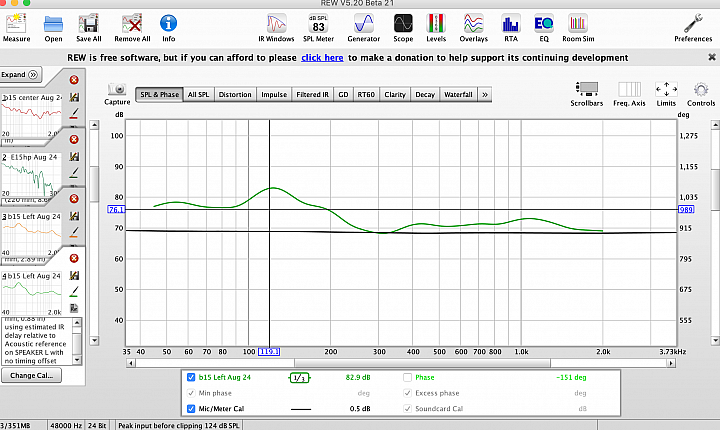Select the b15 center Aug 24 thumbnail
720x430 pixels.
click(x=31, y=115)
